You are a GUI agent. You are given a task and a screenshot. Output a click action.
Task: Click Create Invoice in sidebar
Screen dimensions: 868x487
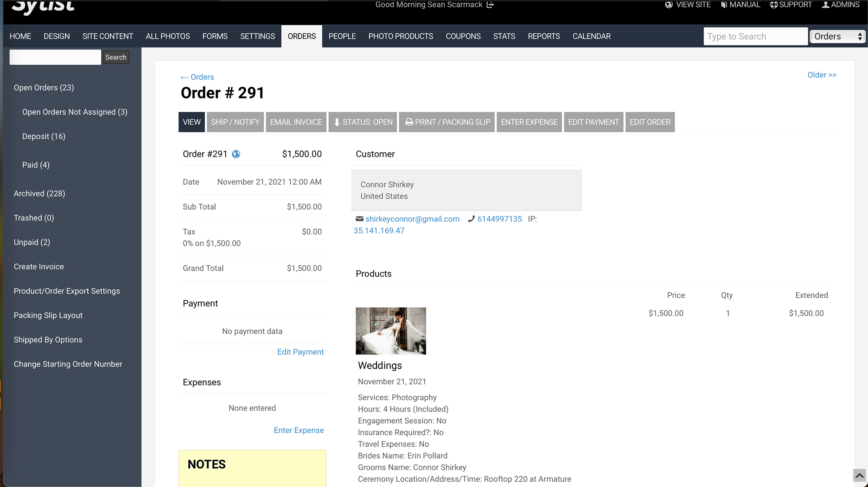point(39,267)
